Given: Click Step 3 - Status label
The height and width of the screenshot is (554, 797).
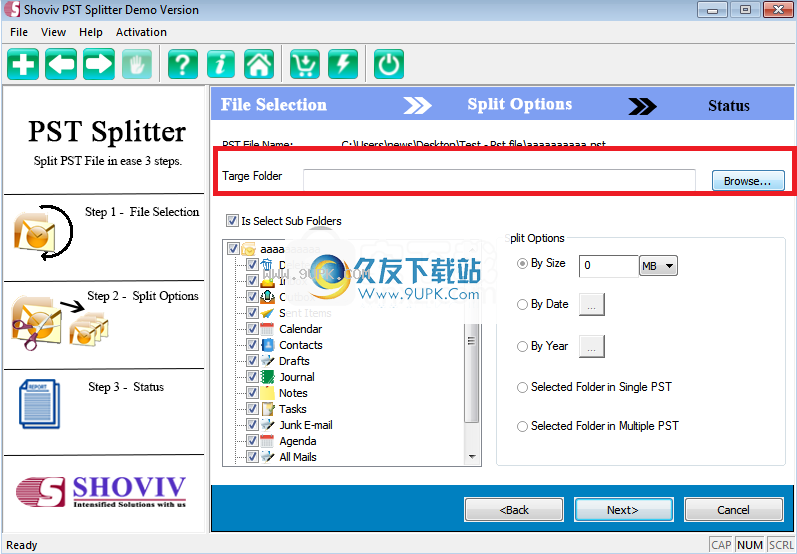Looking at the screenshot, I should click(126, 387).
